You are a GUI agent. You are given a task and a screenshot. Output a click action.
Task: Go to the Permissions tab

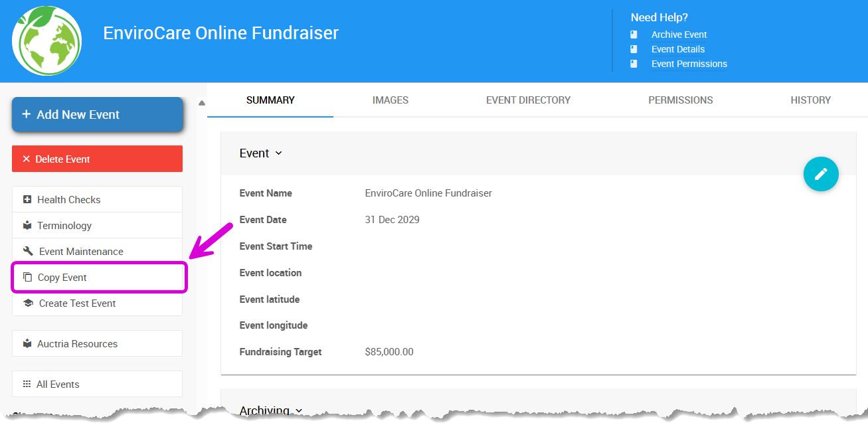click(680, 100)
